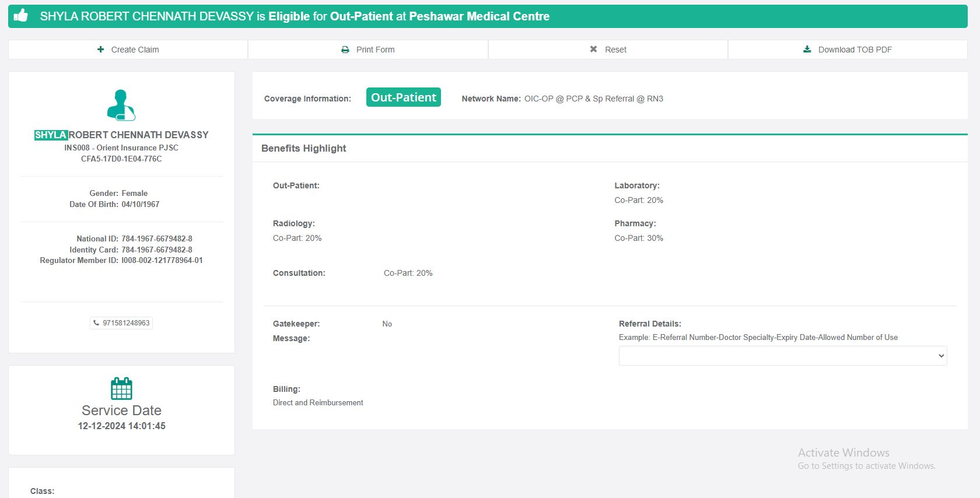Click the thumbs-up eligibility icon
The width and height of the screenshot is (980, 498).
pyautogui.click(x=21, y=16)
